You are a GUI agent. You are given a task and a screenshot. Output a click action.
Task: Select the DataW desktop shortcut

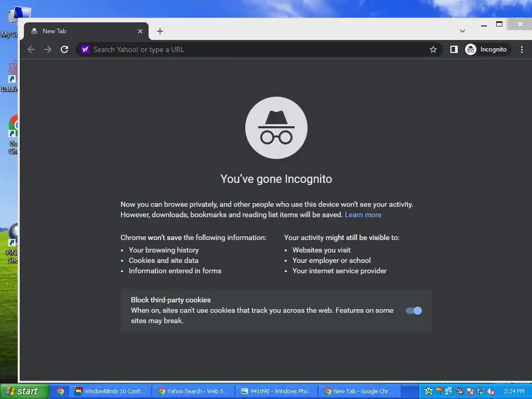9,76
